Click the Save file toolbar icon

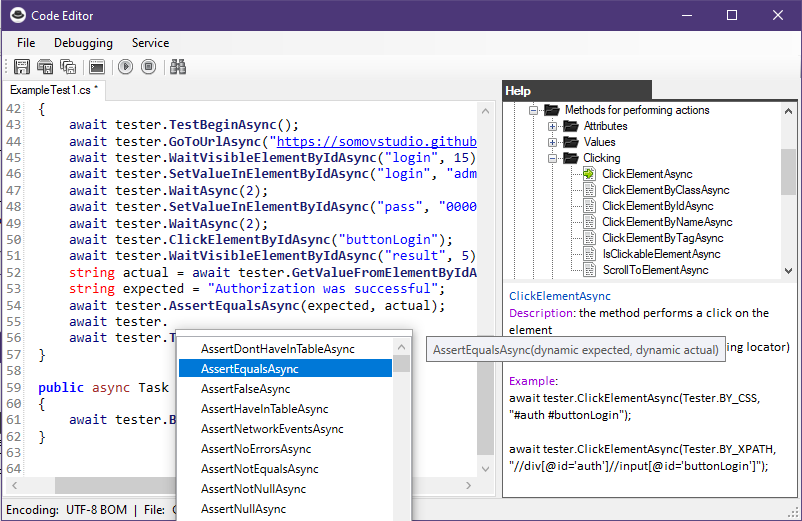click(x=21, y=67)
